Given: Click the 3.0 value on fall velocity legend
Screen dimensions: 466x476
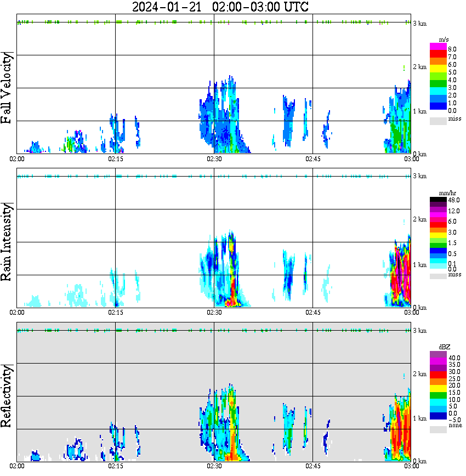Looking at the screenshot, I should 452,88.
